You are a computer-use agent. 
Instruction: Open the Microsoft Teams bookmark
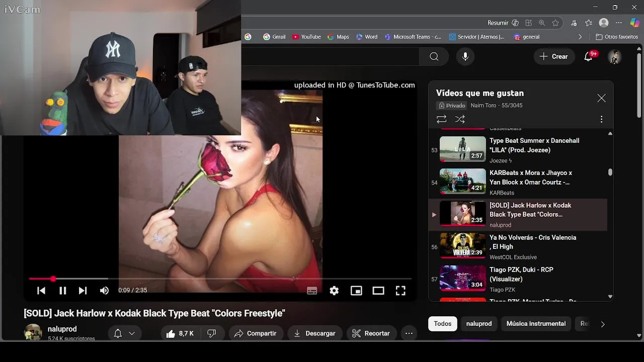point(413,37)
